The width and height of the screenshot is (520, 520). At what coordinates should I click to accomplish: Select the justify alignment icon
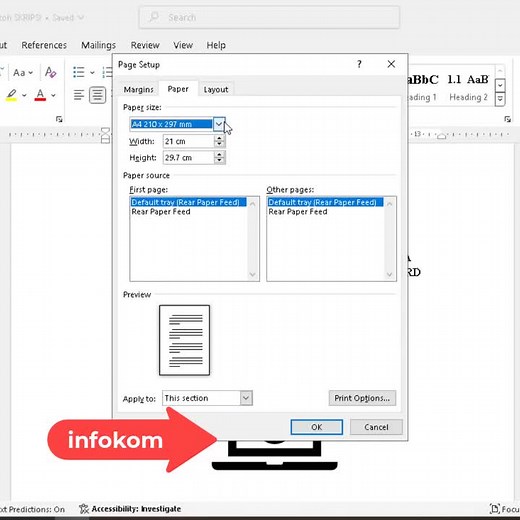tap(98, 95)
